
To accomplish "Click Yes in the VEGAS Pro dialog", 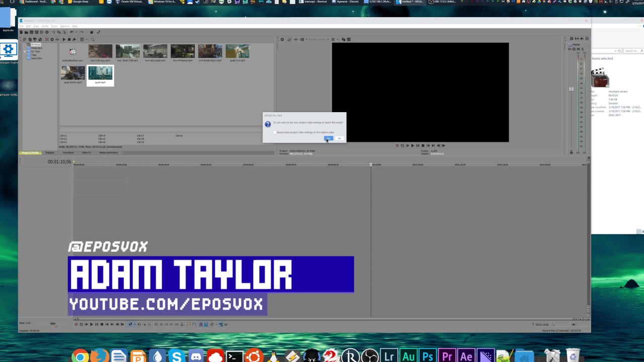I will [x=329, y=138].
